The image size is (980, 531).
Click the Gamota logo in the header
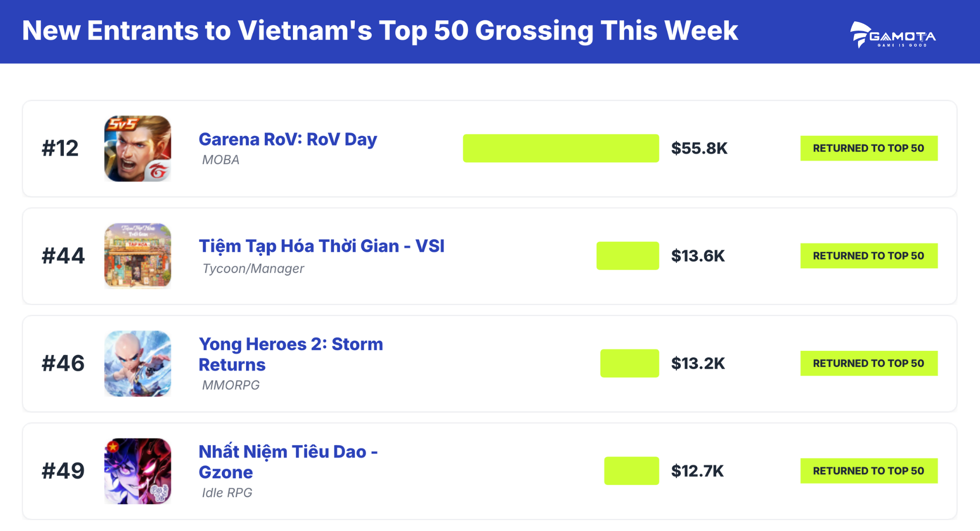coord(893,35)
